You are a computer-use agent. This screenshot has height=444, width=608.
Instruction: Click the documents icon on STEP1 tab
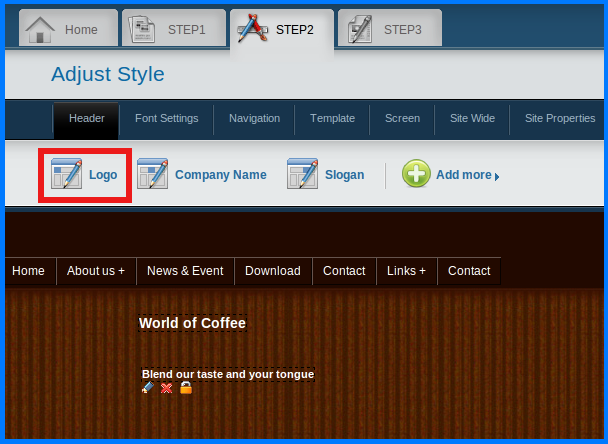tap(142, 29)
